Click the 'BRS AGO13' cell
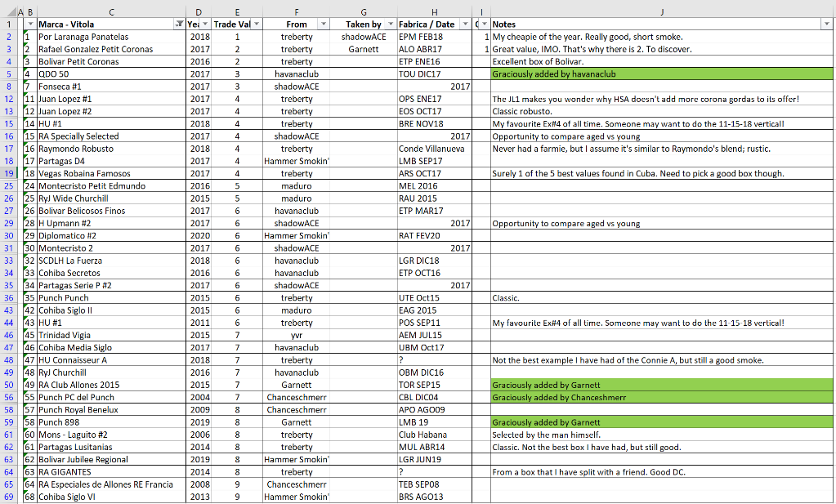The image size is (836, 504). click(x=435, y=497)
